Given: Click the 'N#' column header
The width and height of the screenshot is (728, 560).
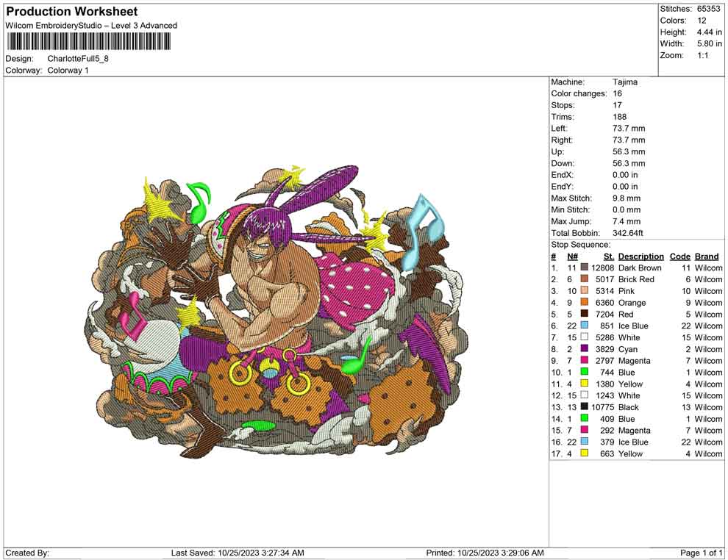Looking at the screenshot, I should tap(572, 256).
